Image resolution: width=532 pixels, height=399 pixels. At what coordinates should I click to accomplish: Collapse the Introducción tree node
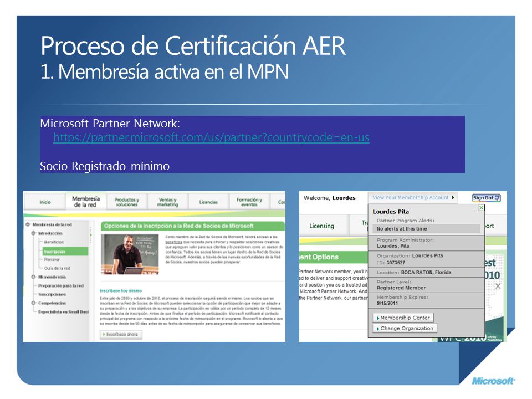pos(34,233)
